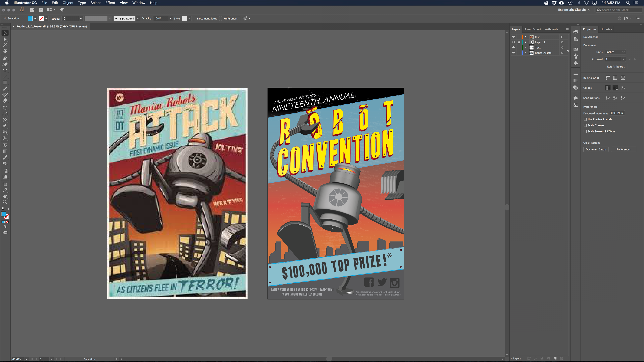
Task: Click the Edit Artboards button
Action: [x=616, y=67]
